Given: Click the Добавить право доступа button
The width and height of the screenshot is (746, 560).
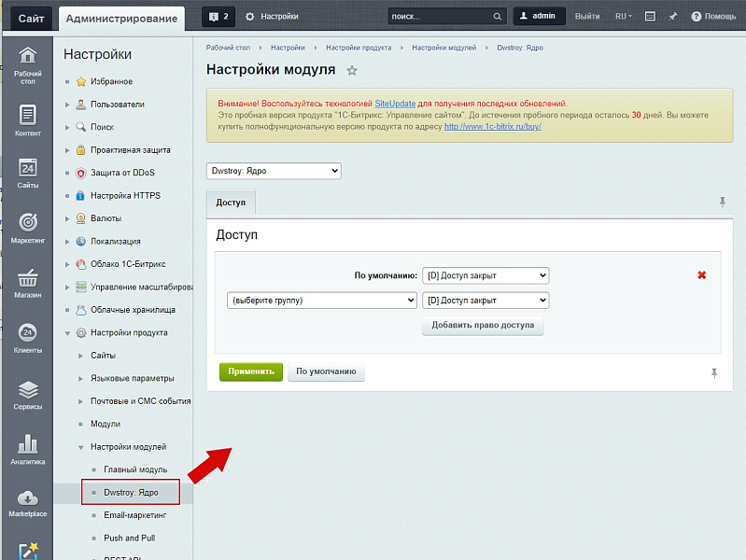Looking at the screenshot, I should click(x=483, y=326).
